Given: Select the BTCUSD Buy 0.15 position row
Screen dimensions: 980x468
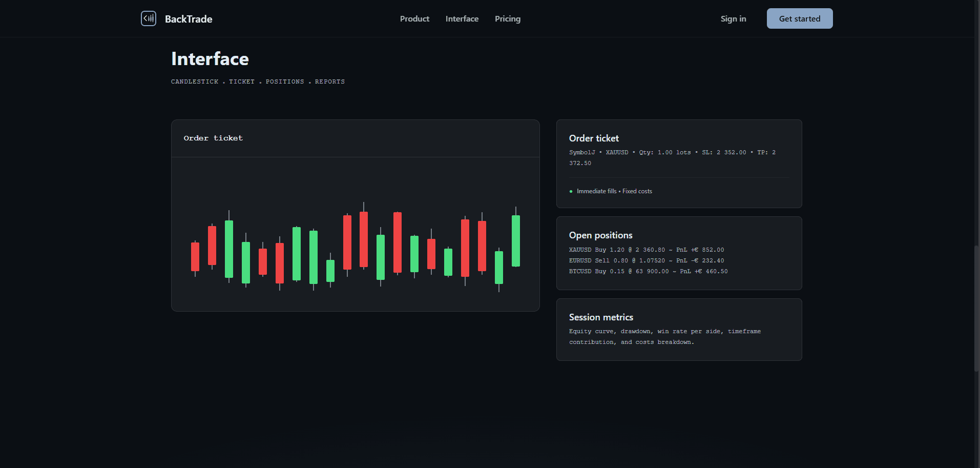Looking at the screenshot, I should click(x=648, y=272).
